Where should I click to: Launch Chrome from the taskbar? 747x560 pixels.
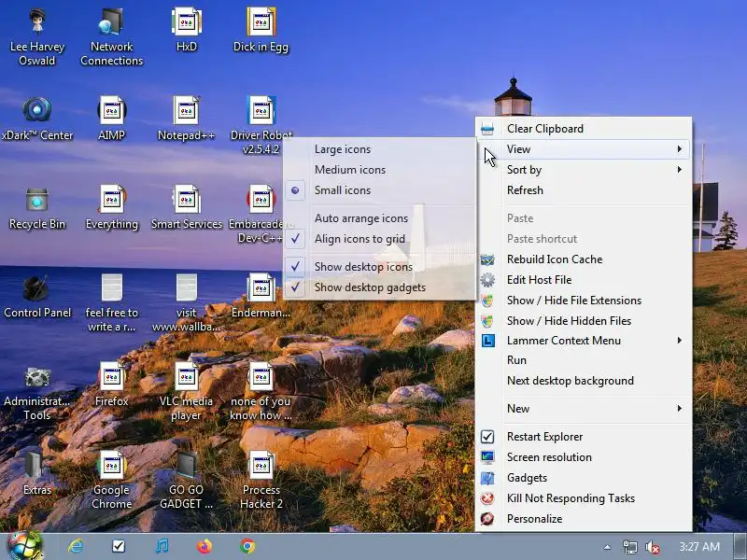click(247, 546)
